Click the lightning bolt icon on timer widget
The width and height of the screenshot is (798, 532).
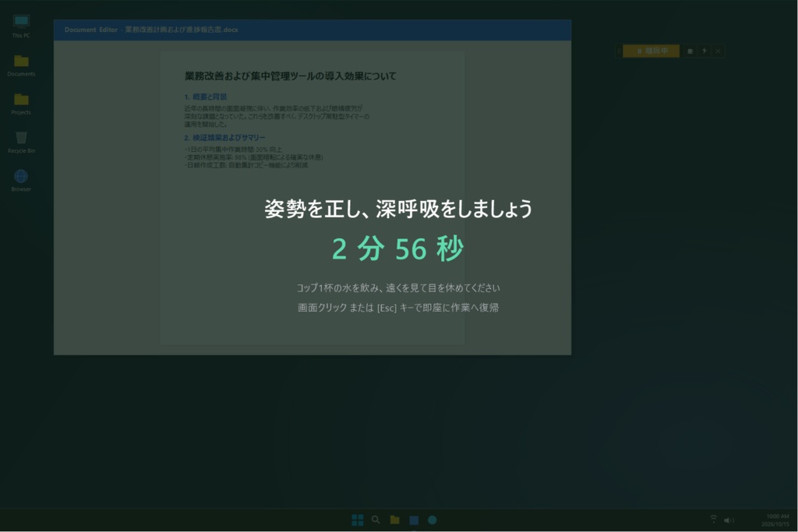[x=704, y=51]
